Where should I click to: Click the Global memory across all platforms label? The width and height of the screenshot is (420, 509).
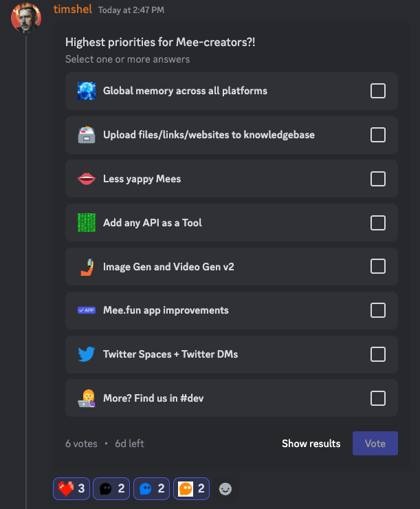pos(185,91)
